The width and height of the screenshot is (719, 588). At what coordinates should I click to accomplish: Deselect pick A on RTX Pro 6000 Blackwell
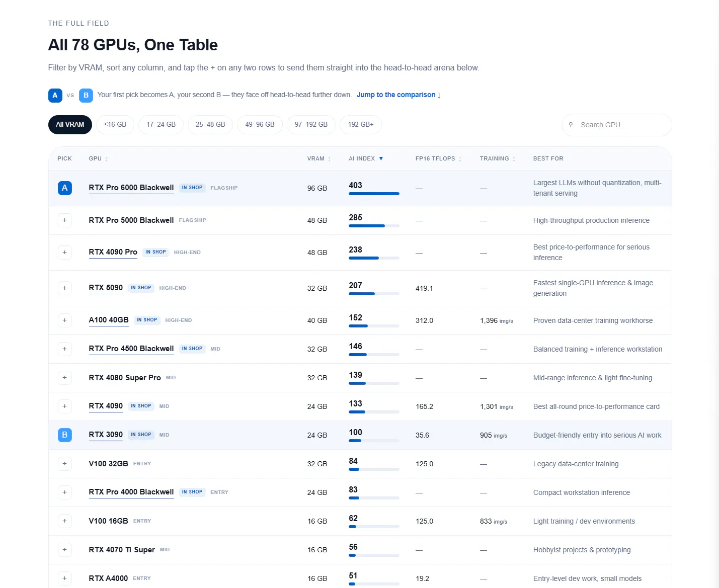[64, 188]
